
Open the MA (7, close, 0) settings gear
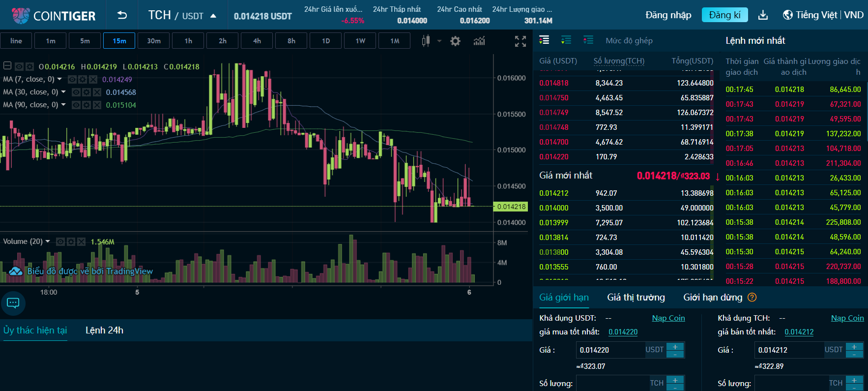(83, 79)
